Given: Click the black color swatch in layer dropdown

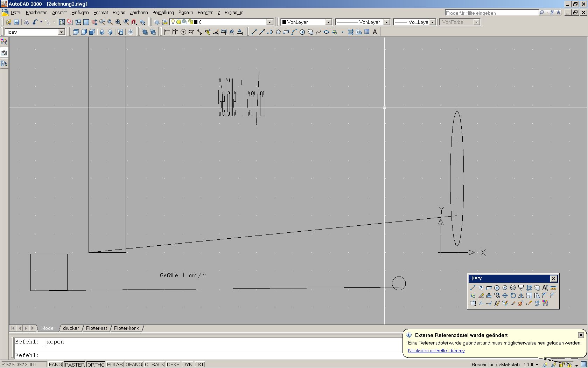Looking at the screenshot, I should click(x=196, y=22).
